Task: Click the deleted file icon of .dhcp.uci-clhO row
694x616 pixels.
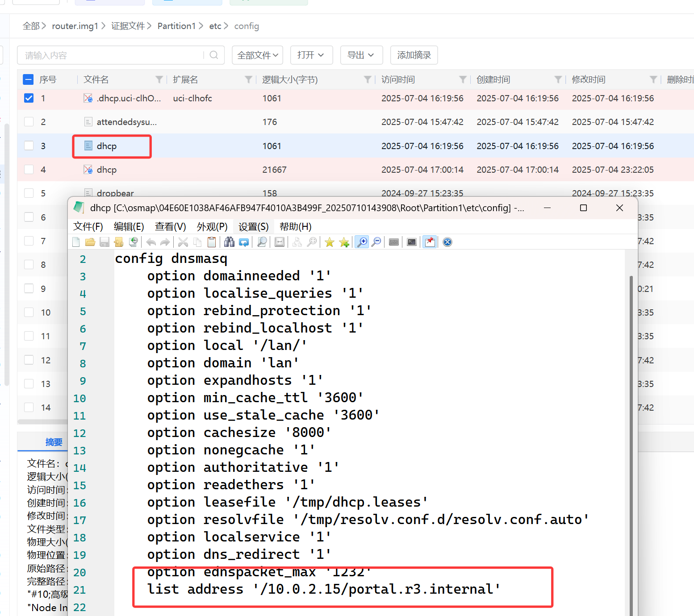Action: pos(88,98)
